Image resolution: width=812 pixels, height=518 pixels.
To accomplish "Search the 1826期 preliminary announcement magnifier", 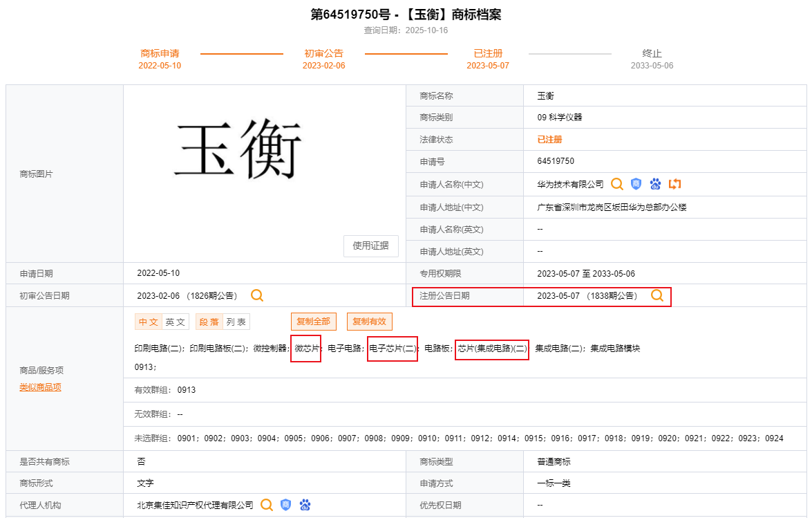I will click(257, 296).
